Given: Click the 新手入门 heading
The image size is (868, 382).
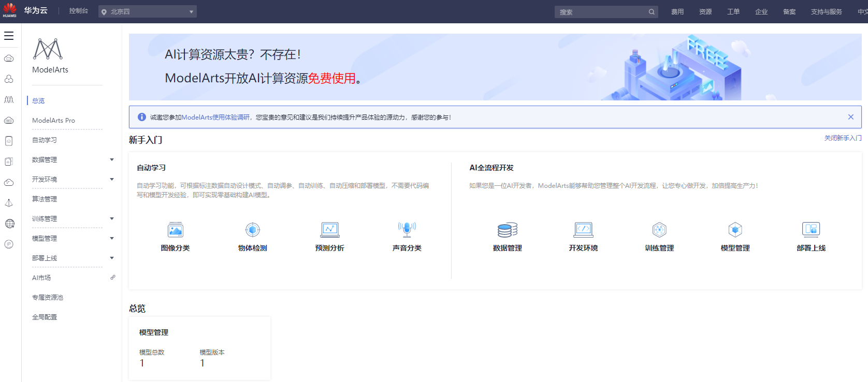Looking at the screenshot, I should pos(146,140).
